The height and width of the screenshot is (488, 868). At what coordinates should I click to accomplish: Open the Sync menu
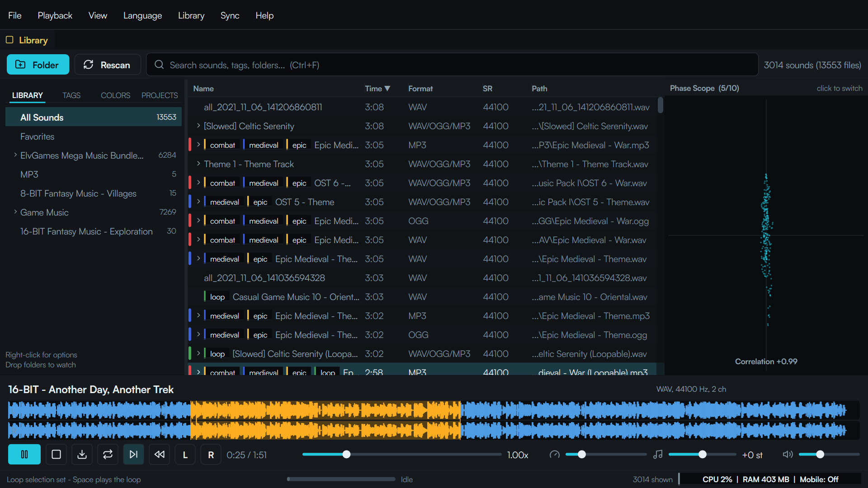[230, 15]
